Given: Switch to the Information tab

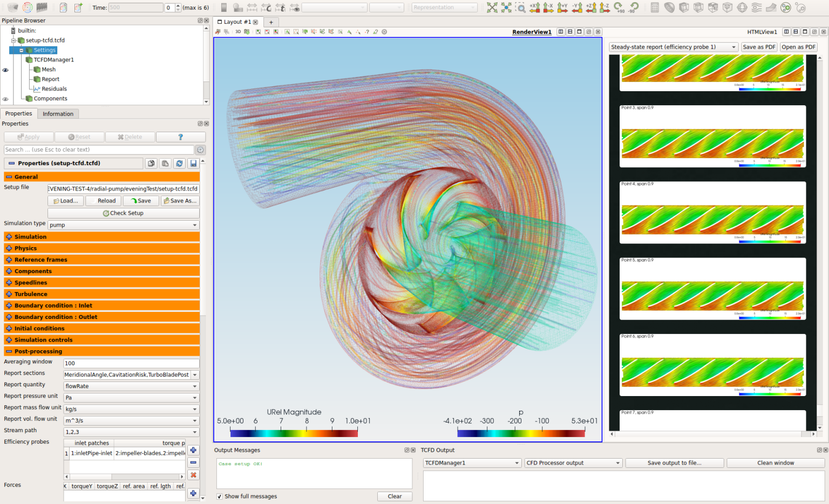Looking at the screenshot, I should click(x=58, y=113).
